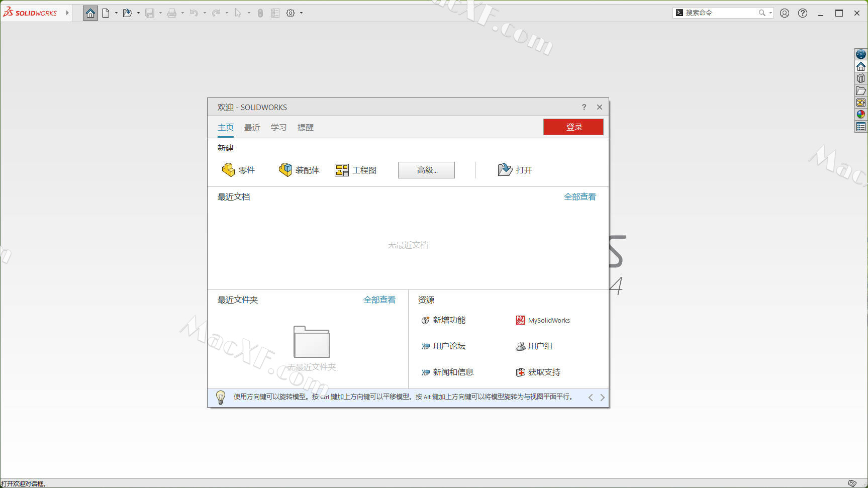868x488 pixels.
Task: Switch to the 最近 (Recent) tab
Action: point(252,128)
